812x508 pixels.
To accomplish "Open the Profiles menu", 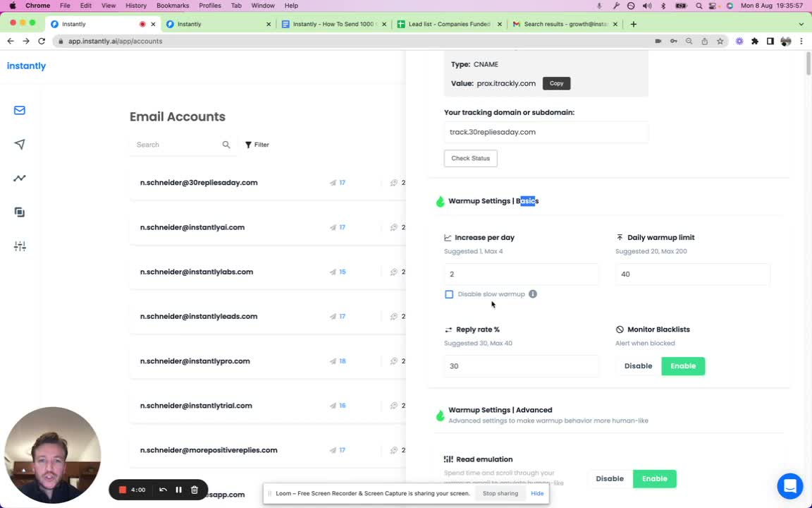I will (210, 6).
